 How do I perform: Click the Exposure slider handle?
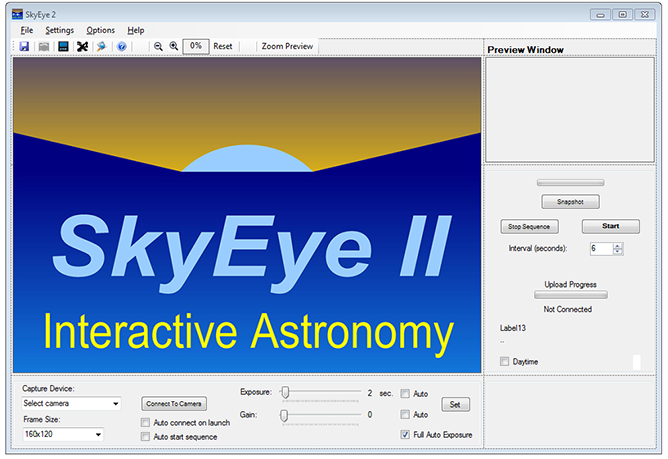point(285,394)
